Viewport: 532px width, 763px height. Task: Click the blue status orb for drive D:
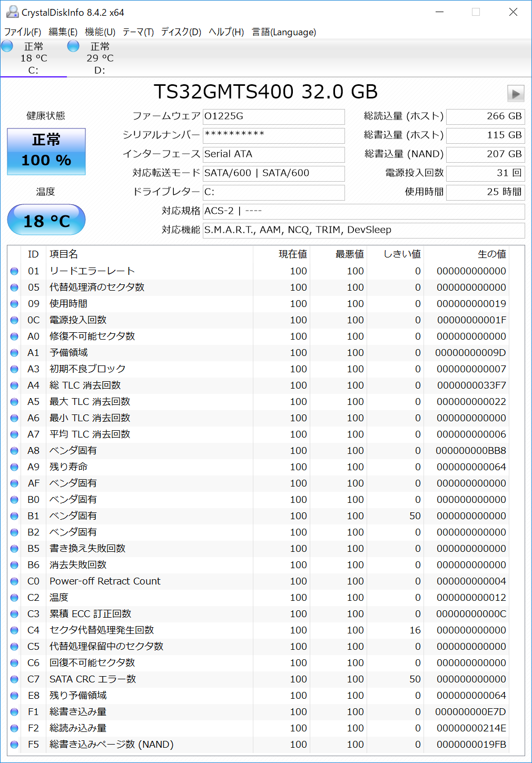click(x=73, y=46)
